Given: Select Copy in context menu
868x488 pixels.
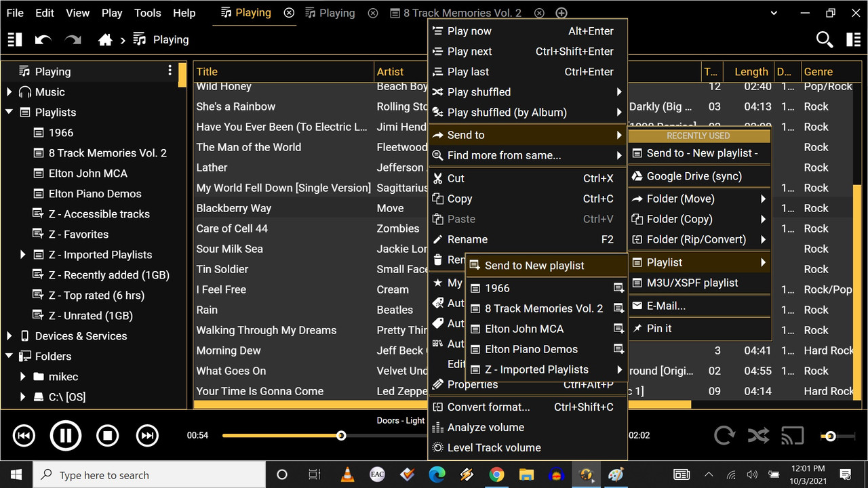Looking at the screenshot, I should [528, 199].
